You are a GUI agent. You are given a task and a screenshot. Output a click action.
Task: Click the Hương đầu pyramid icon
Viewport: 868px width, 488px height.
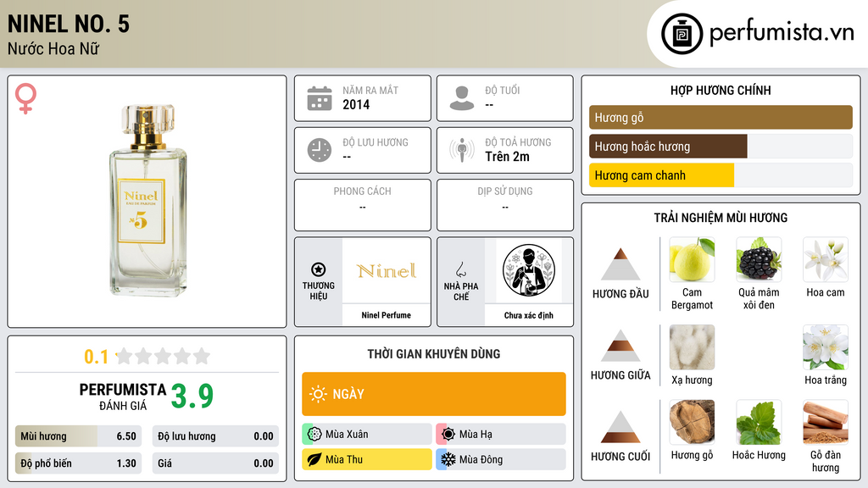click(620, 264)
